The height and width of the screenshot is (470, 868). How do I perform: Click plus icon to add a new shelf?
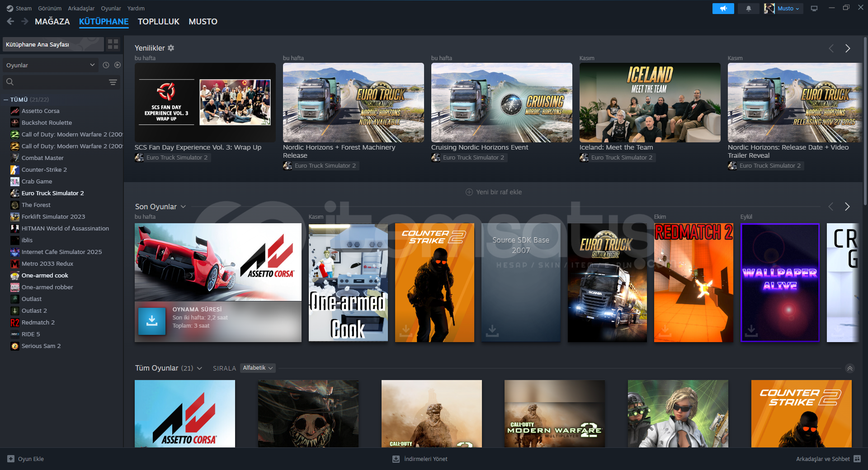click(469, 192)
